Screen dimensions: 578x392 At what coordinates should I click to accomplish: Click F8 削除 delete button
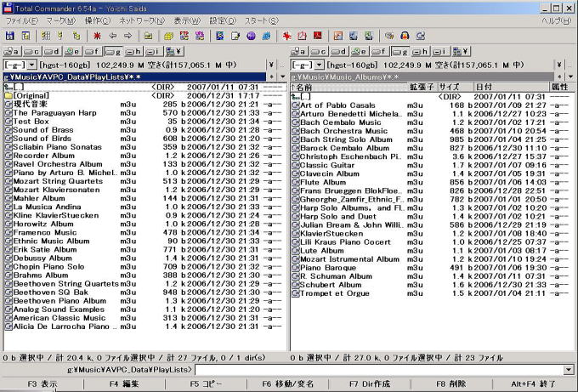coord(450,384)
